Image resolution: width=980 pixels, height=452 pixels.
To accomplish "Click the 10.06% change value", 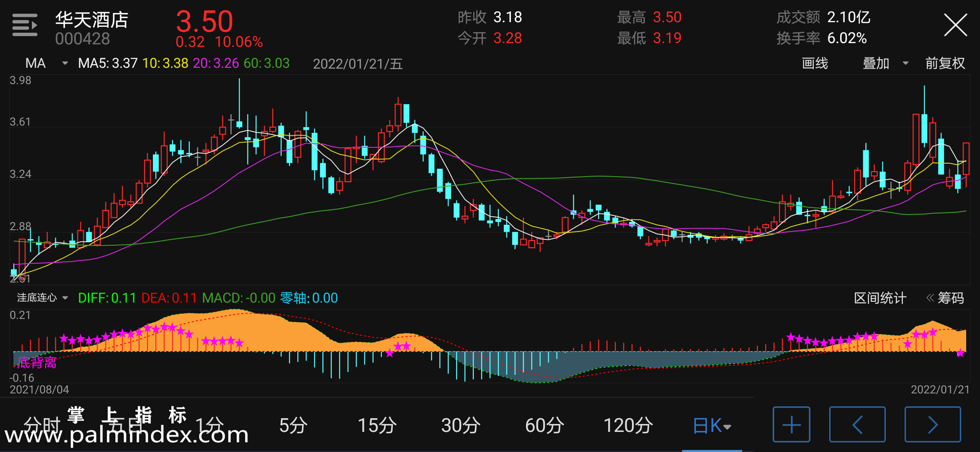I will point(239,42).
